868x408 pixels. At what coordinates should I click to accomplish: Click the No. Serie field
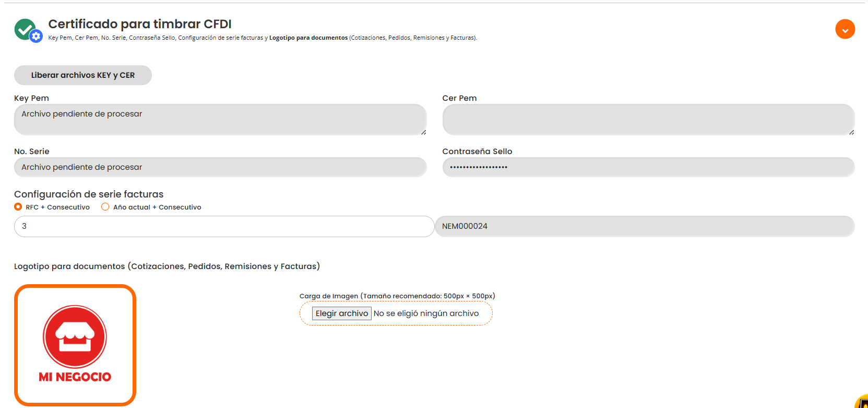tap(220, 167)
